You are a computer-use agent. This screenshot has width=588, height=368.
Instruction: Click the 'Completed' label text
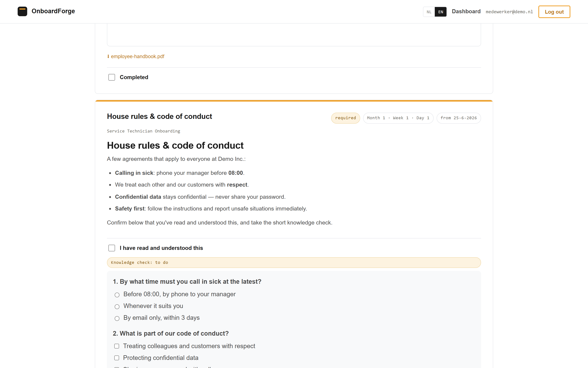click(134, 77)
